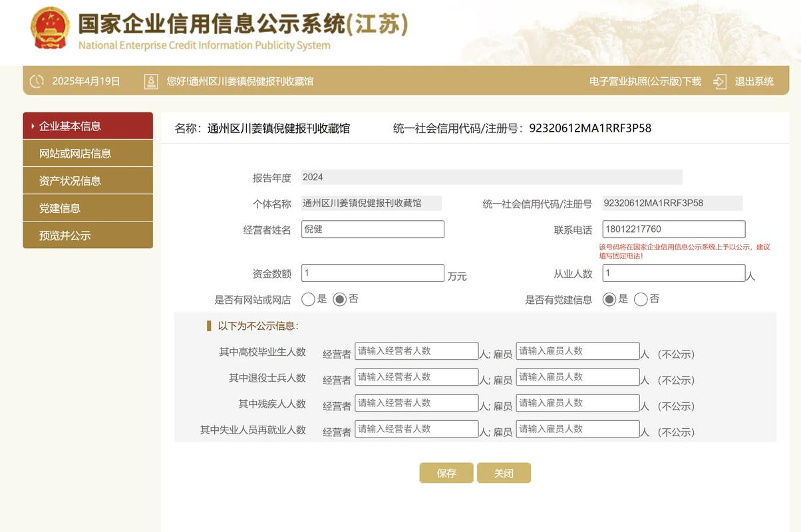Click the 联系电话 input field

674,228
